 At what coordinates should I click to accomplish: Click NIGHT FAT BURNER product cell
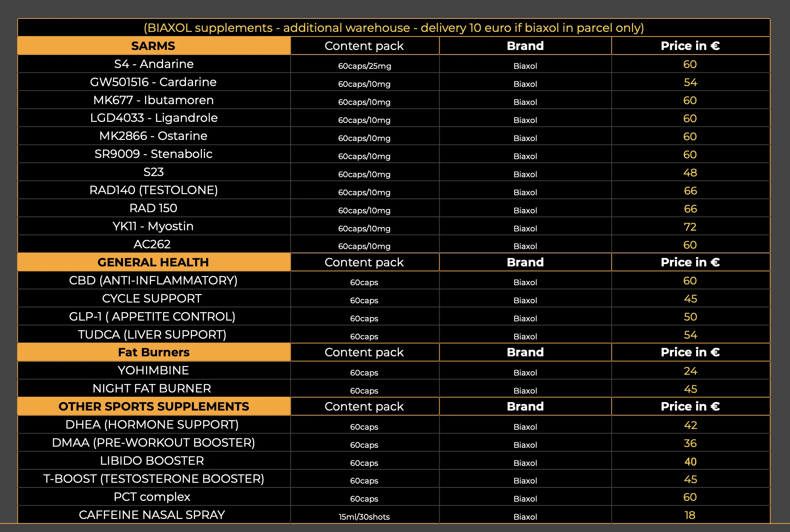coord(154,388)
